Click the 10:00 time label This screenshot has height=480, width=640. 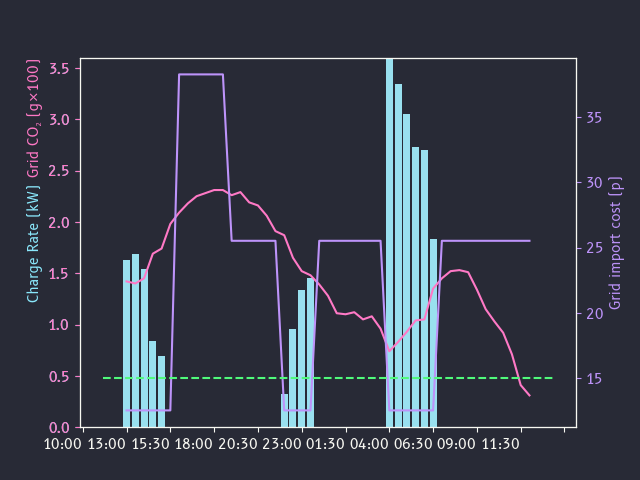tap(60, 443)
